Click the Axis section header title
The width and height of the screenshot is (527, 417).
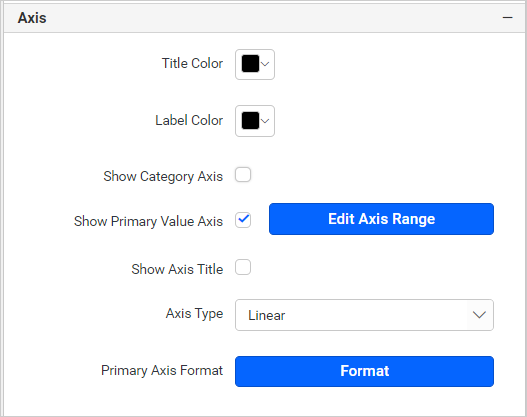click(32, 18)
